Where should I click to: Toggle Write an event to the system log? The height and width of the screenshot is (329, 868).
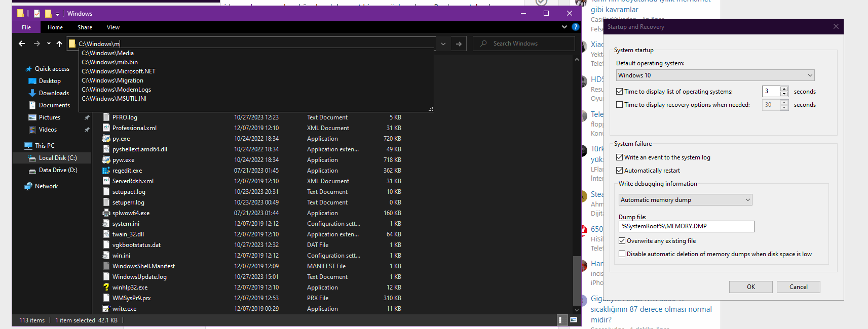pos(619,157)
